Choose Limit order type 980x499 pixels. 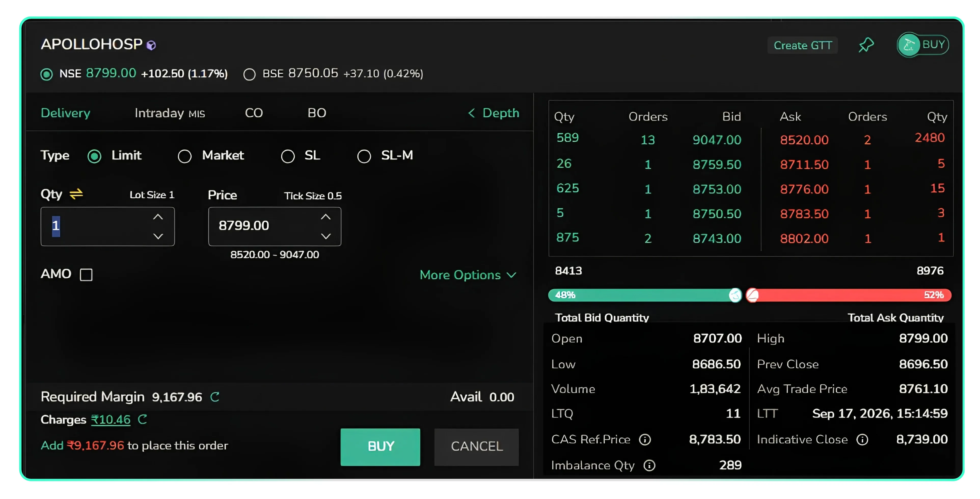[x=94, y=156]
